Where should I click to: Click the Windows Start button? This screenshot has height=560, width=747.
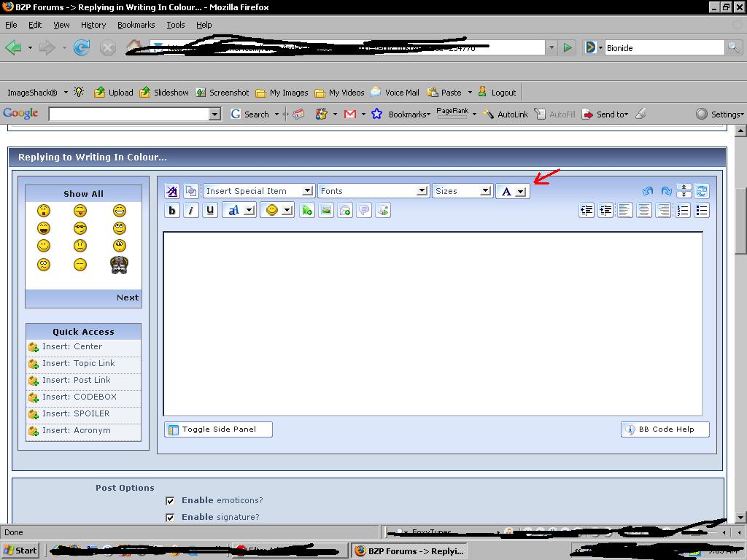(x=20, y=551)
